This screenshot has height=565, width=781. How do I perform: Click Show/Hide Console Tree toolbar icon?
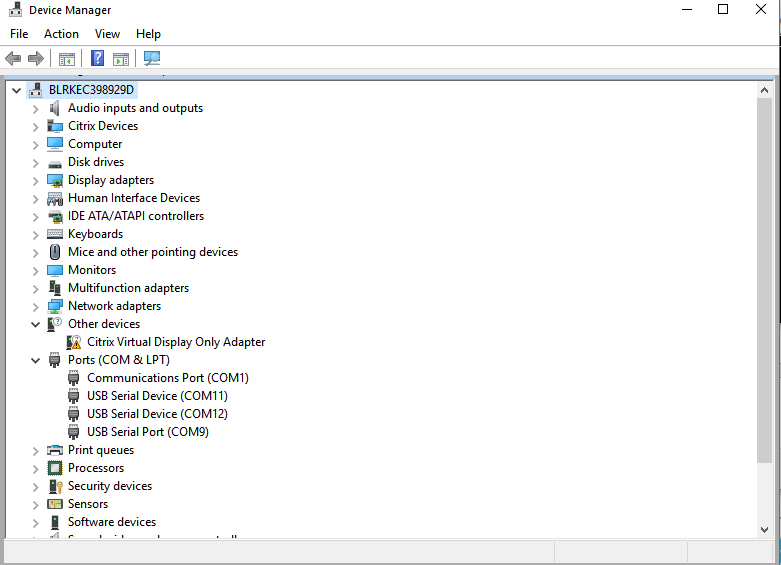[x=67, y=59]
